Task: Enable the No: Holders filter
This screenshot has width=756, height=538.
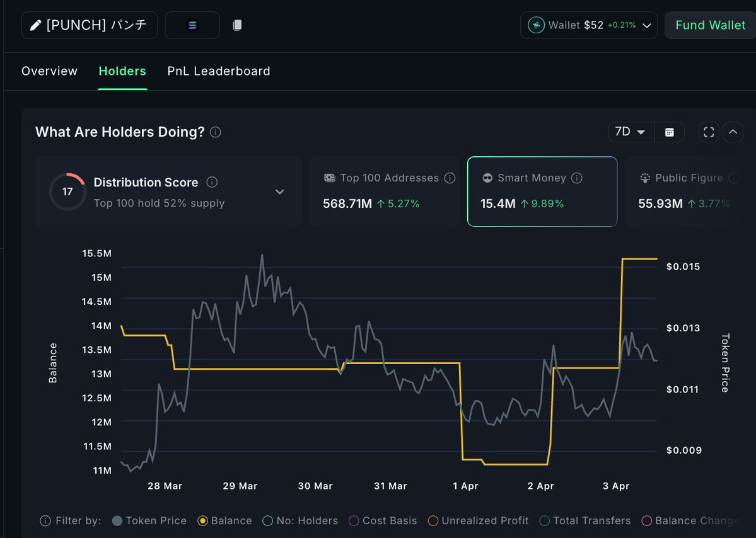Action: (x=299, y=521)
